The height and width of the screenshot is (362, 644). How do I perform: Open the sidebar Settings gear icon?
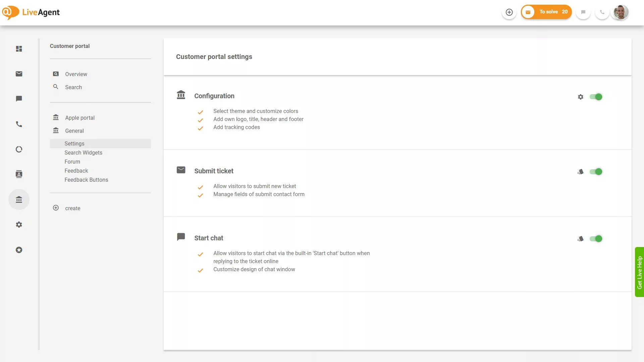pos(19,225)
